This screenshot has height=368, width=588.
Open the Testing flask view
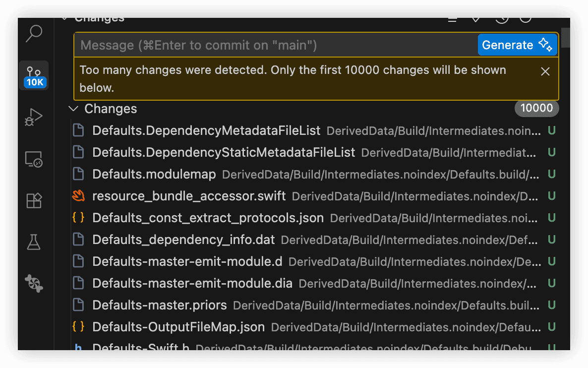point(34,242)
